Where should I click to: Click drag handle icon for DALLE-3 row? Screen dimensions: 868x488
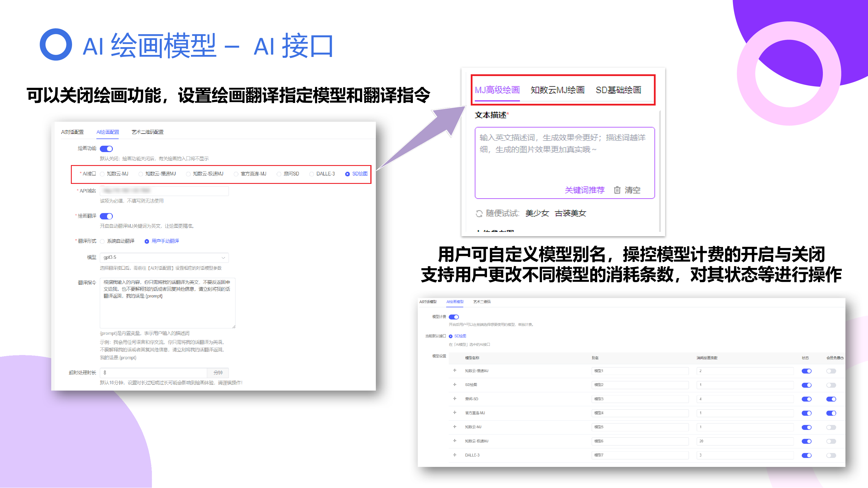(x=455, y=455)
